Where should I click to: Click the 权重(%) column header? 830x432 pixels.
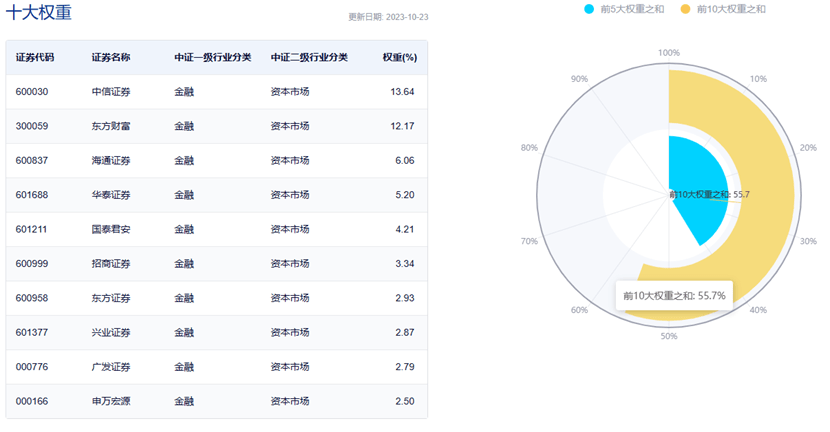(399, 57)
